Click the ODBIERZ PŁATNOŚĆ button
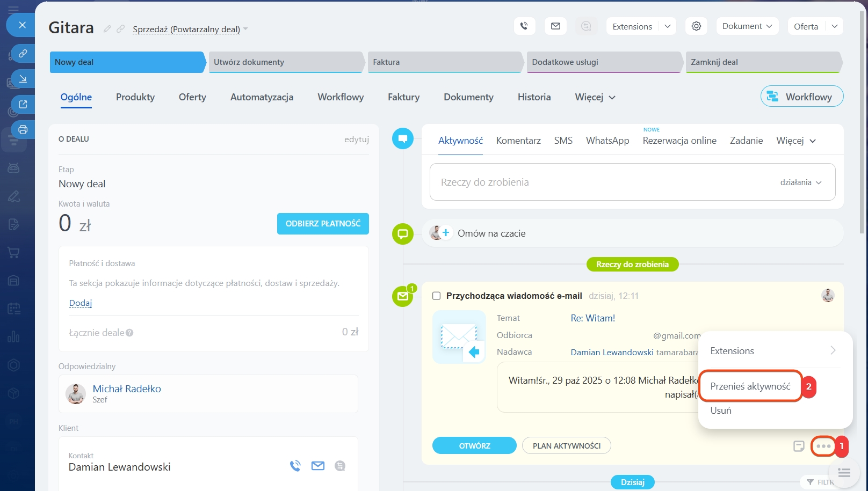The image size is (868, 491). [x=323, y=224]
